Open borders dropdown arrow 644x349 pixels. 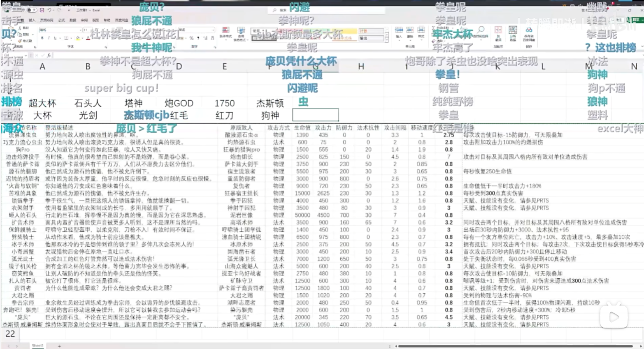(71, 38)
